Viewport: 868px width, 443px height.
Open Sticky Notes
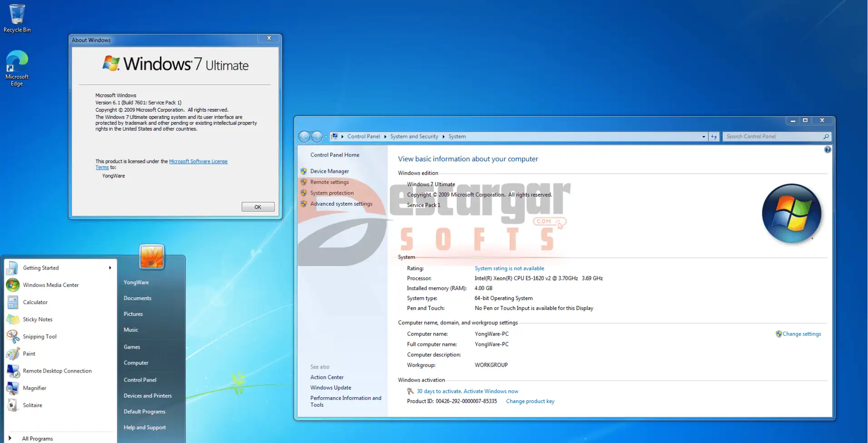point(38,320)
